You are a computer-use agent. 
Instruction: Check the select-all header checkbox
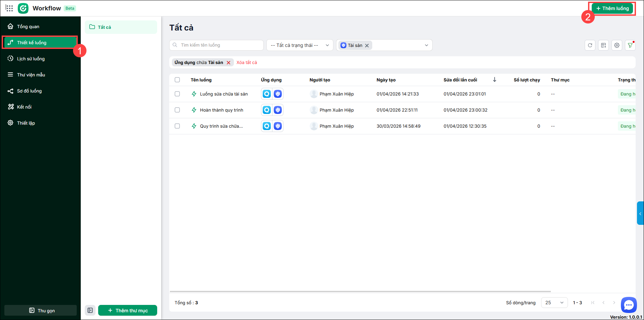tap(177, 80)
